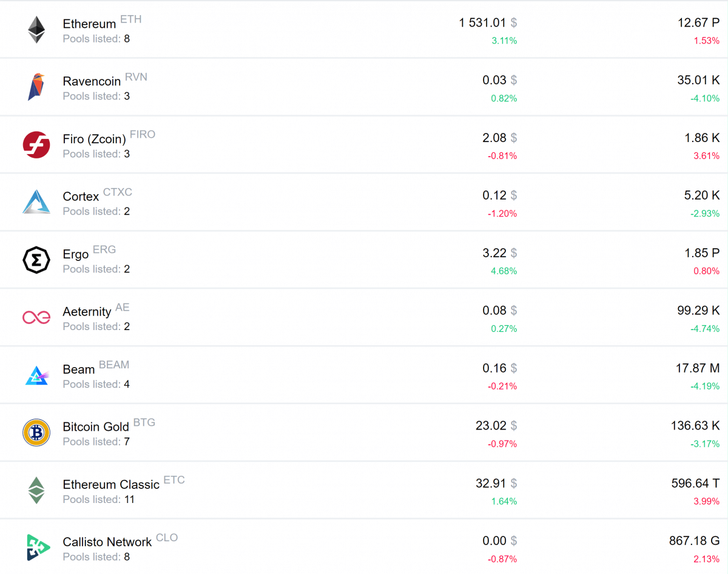Screen dimensions: 728x574
Task: Click the Ravencoin bird logo icon
Action: click(36, 87)
